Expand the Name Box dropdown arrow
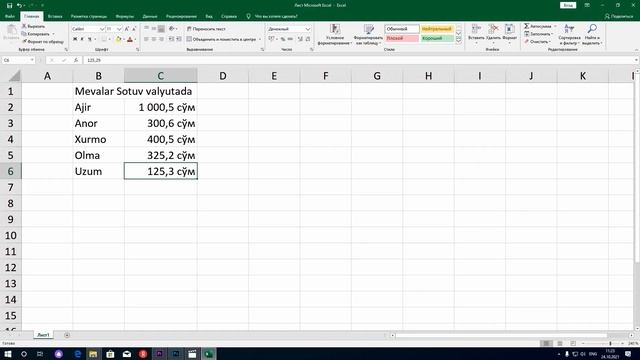 (32, 60)
